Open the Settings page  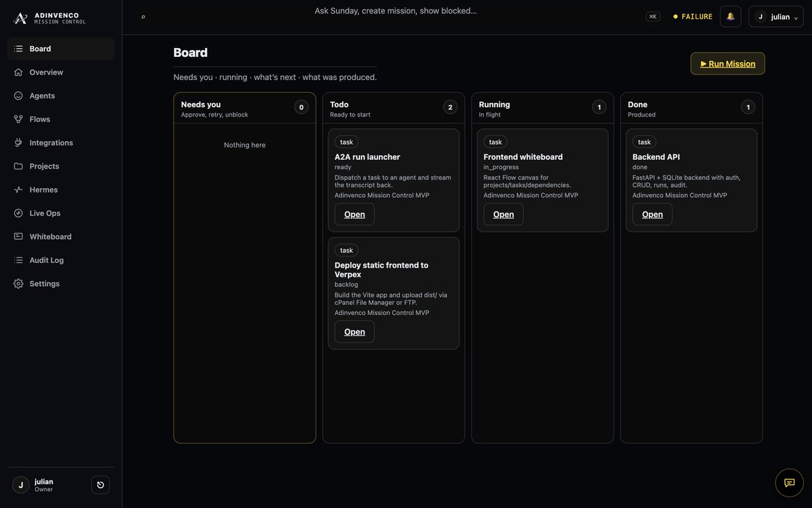(61, 284)
